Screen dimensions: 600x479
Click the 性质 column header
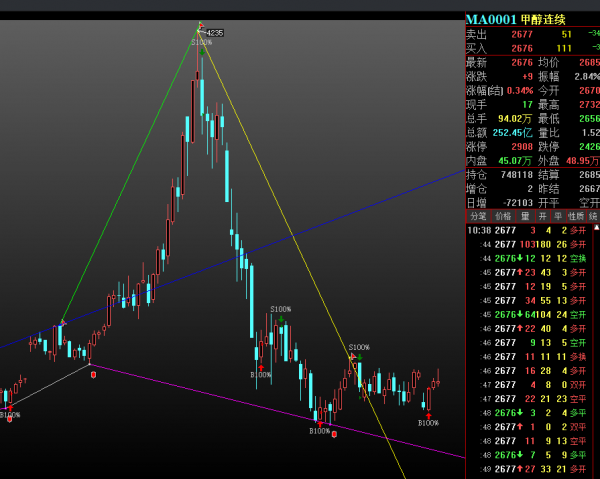point(575,216)
